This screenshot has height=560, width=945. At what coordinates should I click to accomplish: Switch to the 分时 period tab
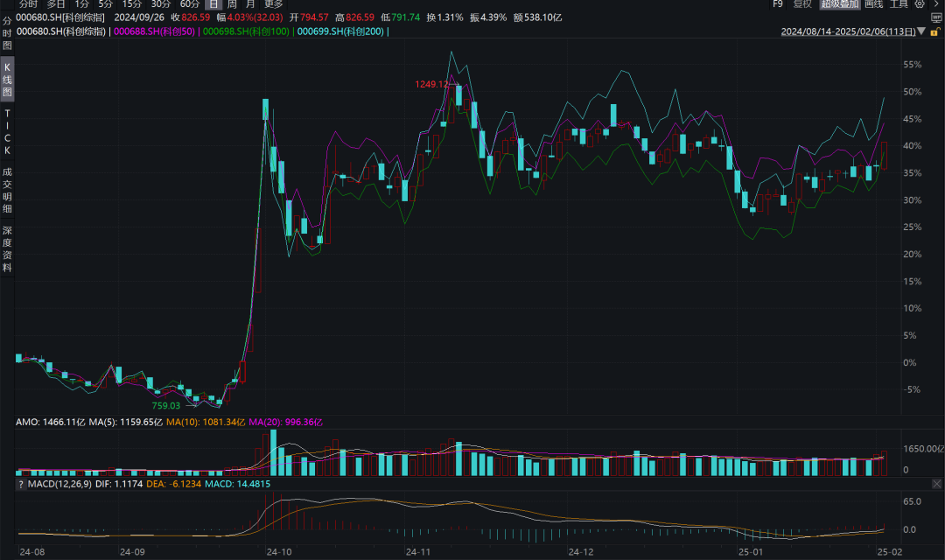[28, 4]
